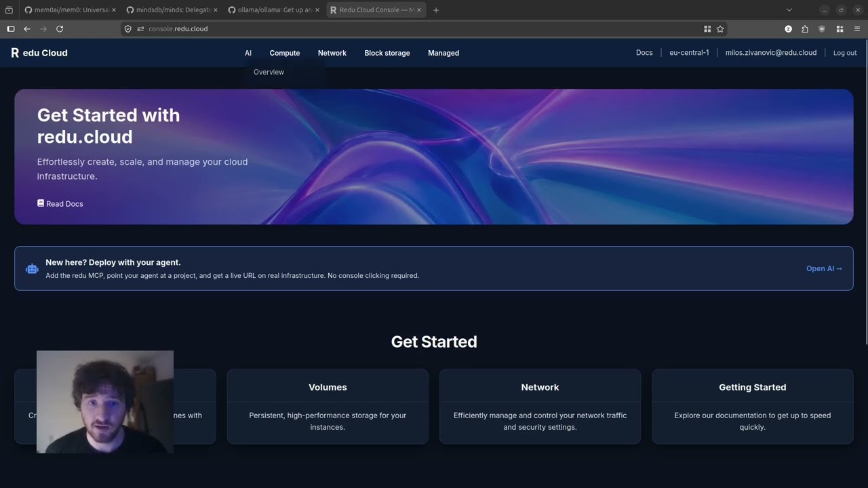Click the Open AI link

pos(824,268)
